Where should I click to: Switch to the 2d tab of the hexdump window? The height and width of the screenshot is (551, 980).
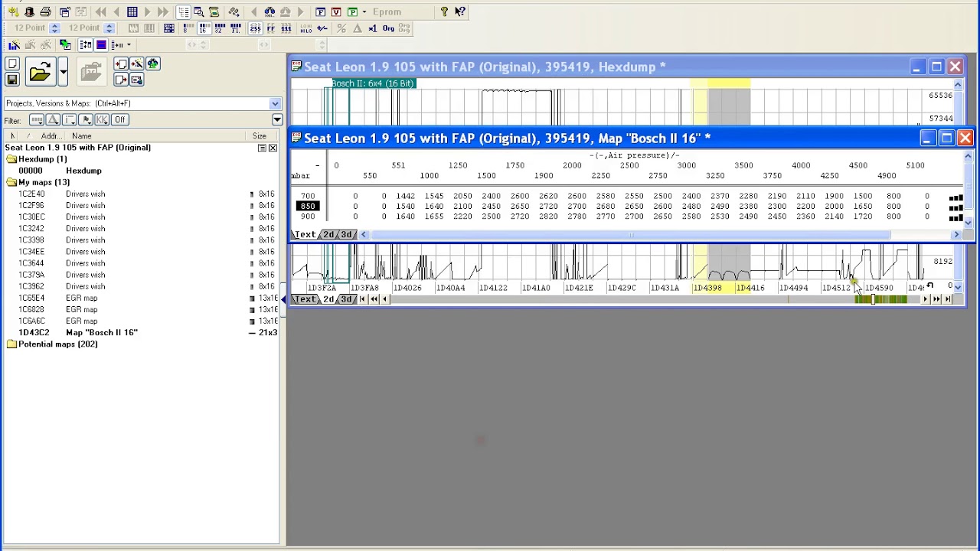[x=328, y=299]
